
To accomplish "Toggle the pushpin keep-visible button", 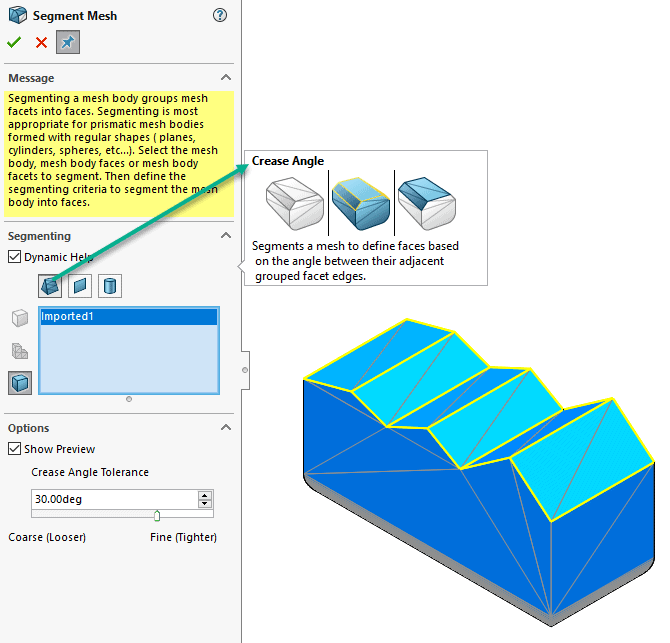I will (68, 42).
